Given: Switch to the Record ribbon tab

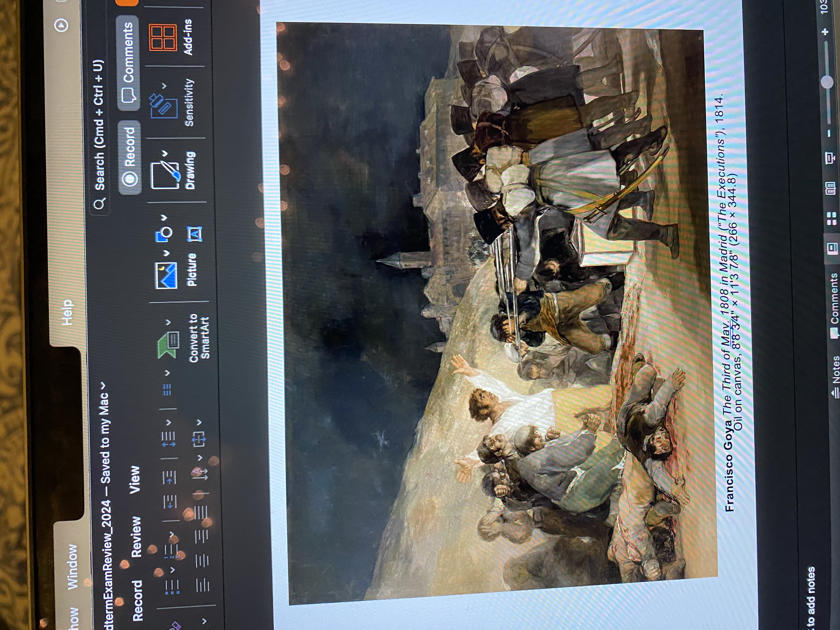Looking at the screenshot, I should 138,600.
